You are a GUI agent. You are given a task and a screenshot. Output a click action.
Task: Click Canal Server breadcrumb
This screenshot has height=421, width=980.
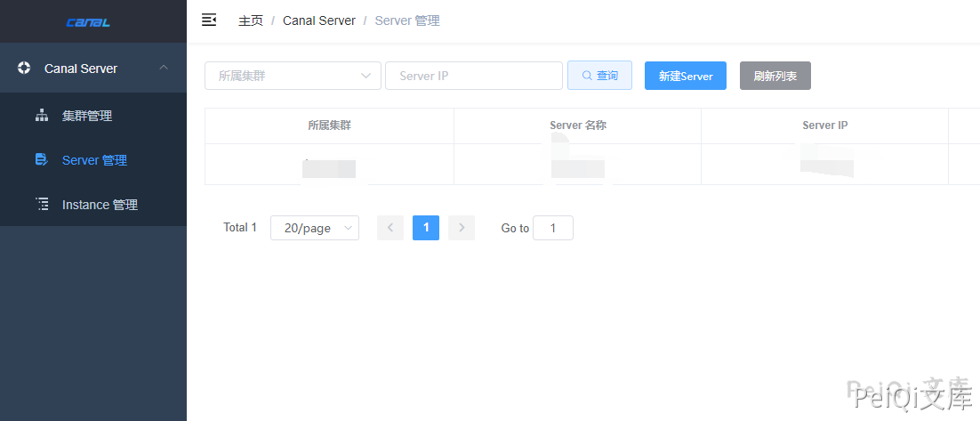point(319,20)
